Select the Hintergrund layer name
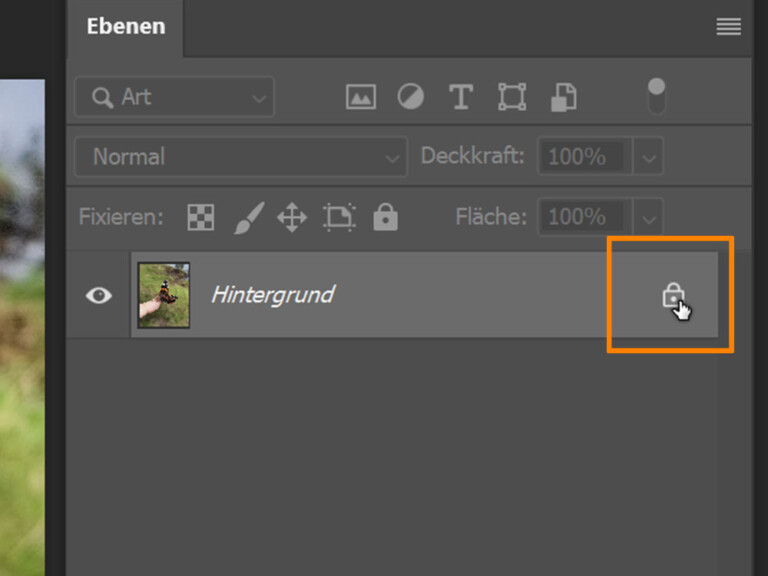768x576 pixels. point(273,295)
